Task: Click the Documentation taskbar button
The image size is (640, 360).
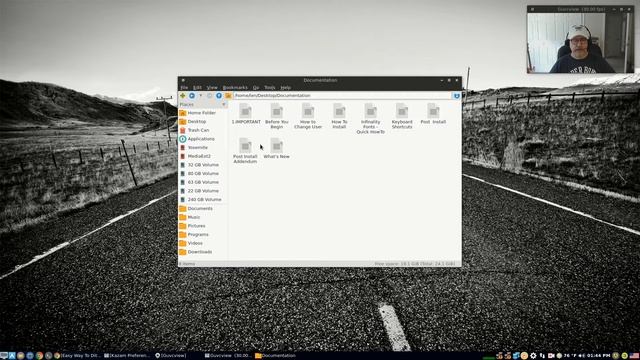Action: tap(276, 356)
